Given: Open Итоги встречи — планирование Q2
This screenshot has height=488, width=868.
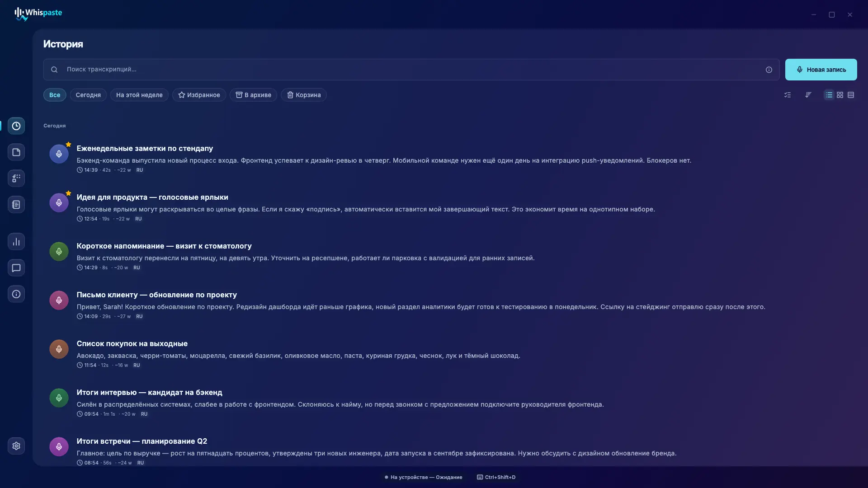Looking at the screenshot, I should (x=142, y=441).
